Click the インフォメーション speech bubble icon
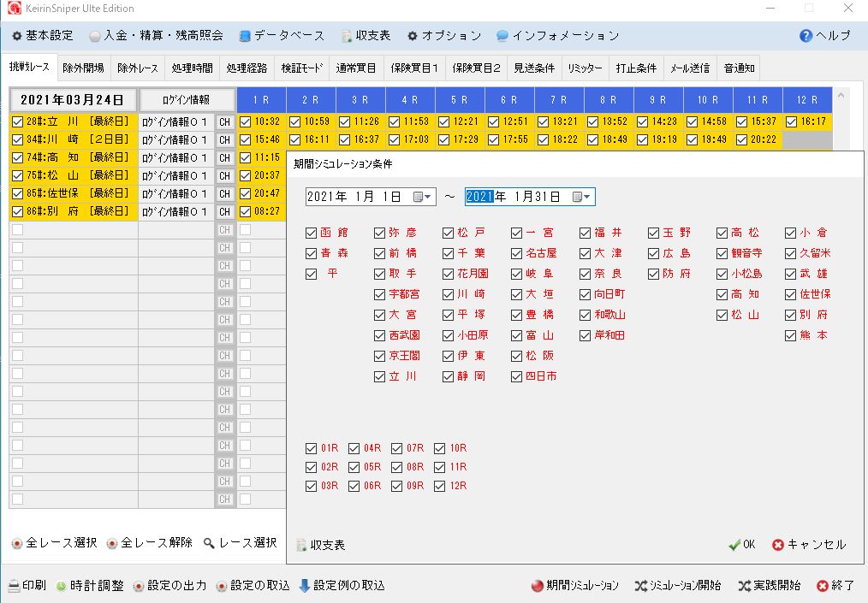The image size is (868, 603). pos(502,36)
